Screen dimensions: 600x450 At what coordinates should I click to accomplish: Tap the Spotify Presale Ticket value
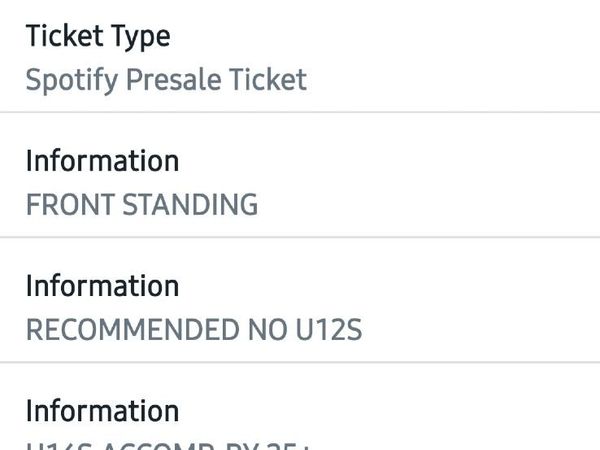166,81
